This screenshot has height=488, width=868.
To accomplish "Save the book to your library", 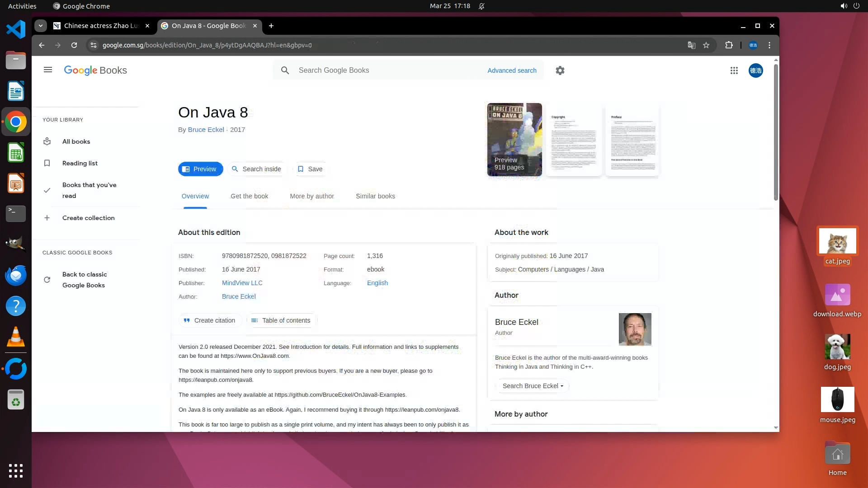I will pos(310,169).
